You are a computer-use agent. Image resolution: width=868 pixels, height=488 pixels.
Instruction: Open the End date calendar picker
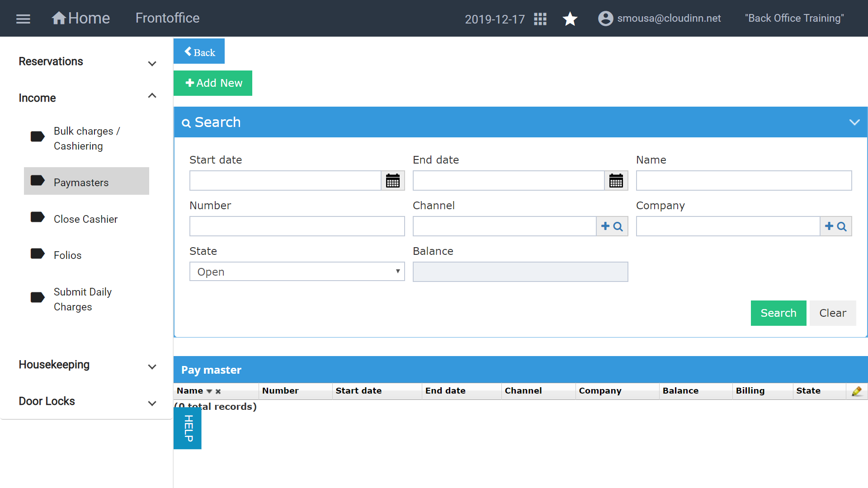click(x=616, y=181)
